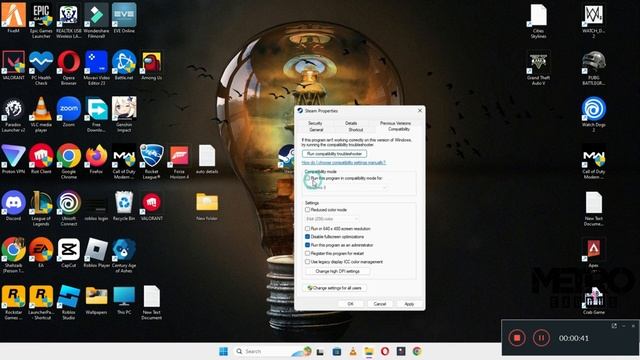640x360 pixels.
Task: Switch to the Details tab
Action: coord(351,123)
